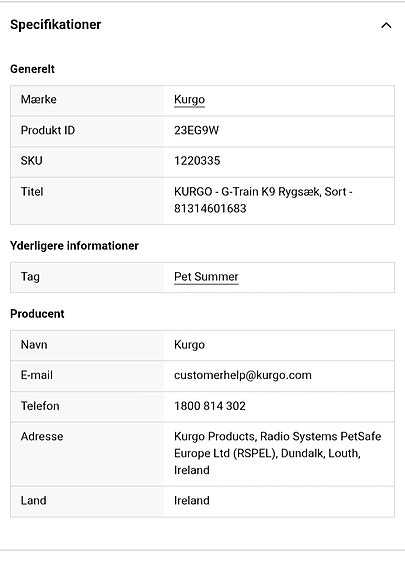The height and width of the screenshot is (575, 405).
Task: Click the Land value Ireland
Action: pyautogui.click(x=191, y=501)
